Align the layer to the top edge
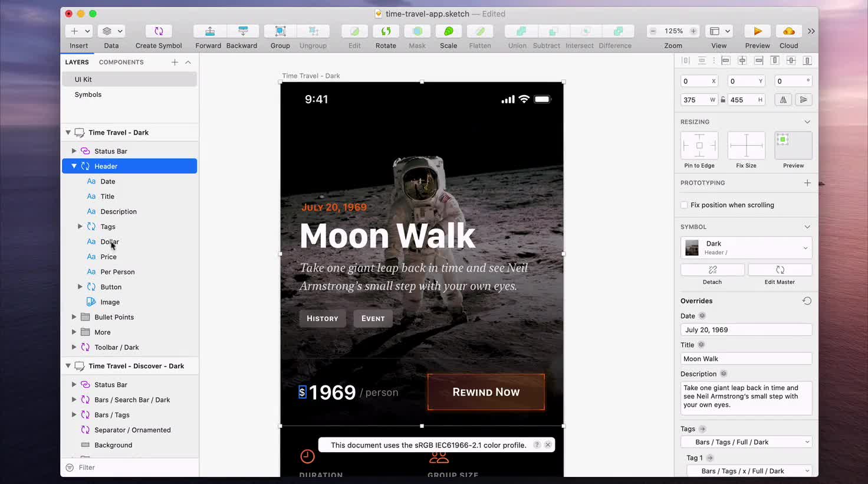 (x=775, y=60)
